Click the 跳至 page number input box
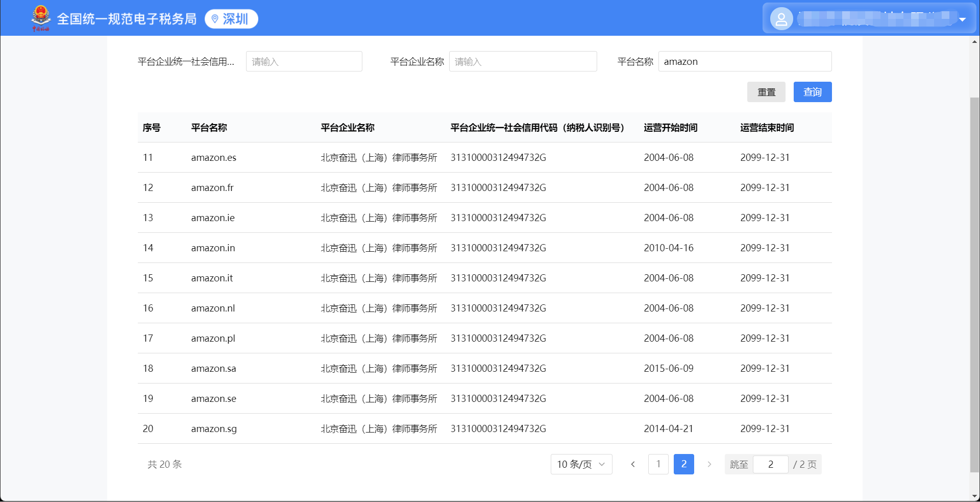Screen dimensions: 980x502 [770, 464]
